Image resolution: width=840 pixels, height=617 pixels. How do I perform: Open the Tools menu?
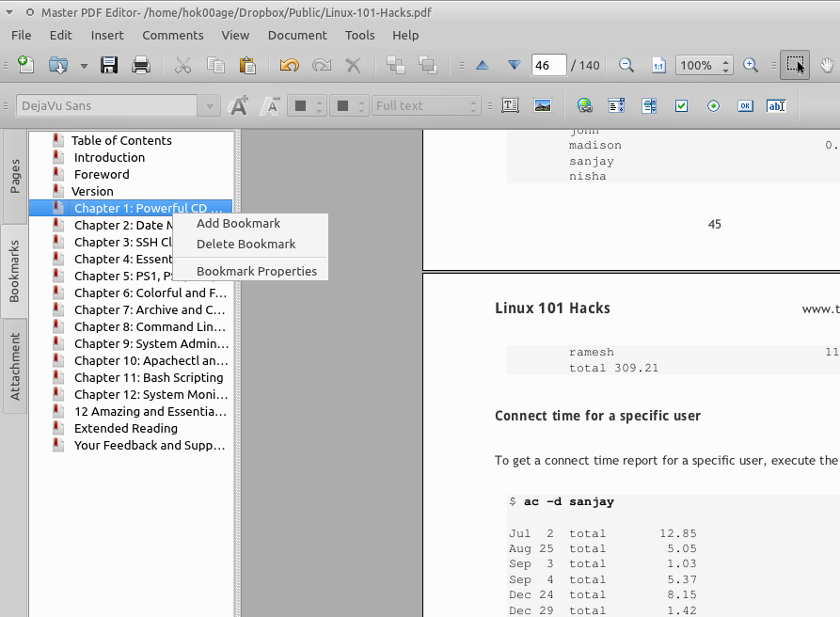point(359,35)
